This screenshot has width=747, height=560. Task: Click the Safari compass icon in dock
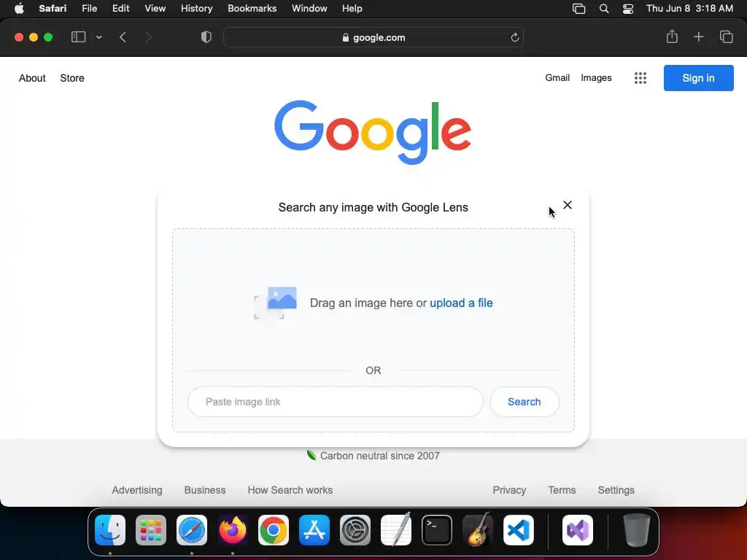[192, 530]
